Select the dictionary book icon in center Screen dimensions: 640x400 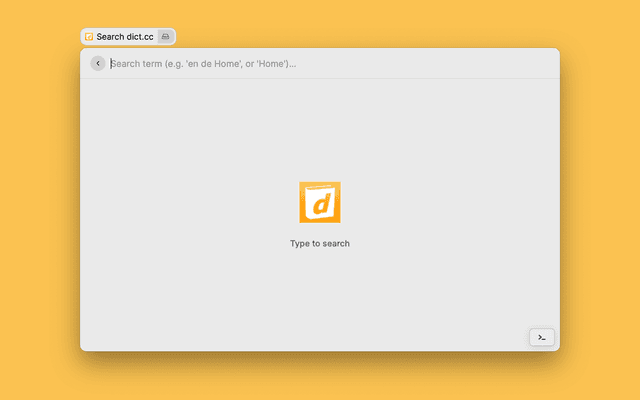pyautogui.click(x=320, y=203)
